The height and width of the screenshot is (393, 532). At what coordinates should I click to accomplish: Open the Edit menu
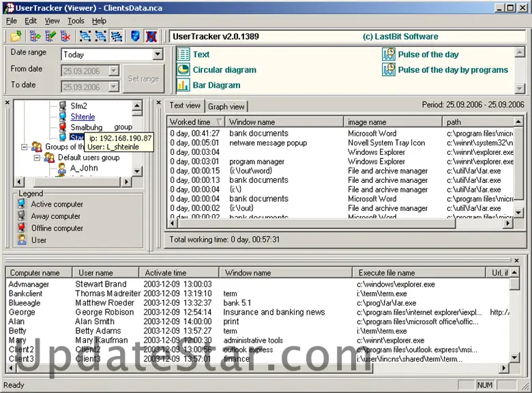31,20
